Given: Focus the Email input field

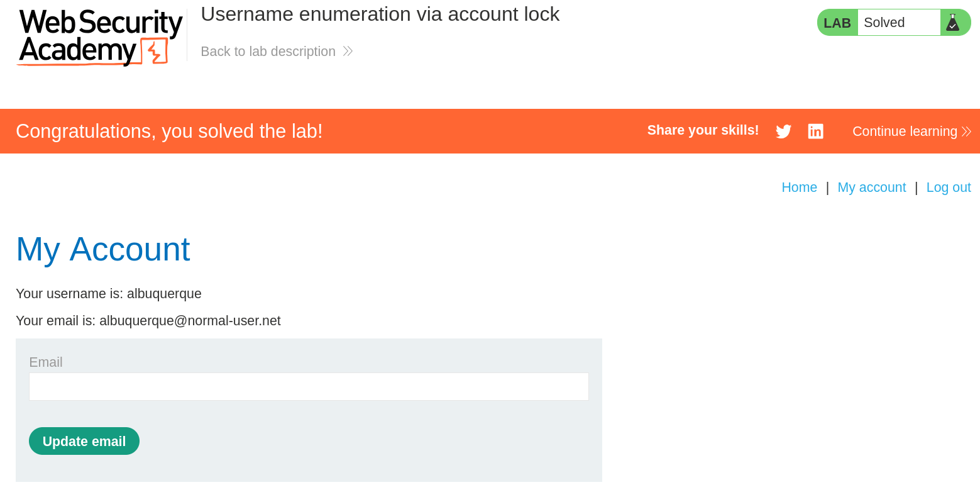Looking at the screenshot, I should (309, 386).
